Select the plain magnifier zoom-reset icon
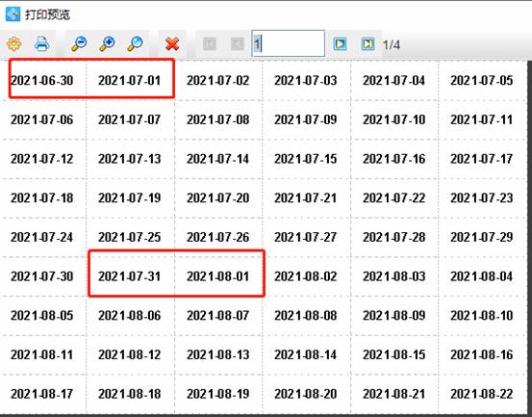 pyautogui.click(x=135, y=43)
